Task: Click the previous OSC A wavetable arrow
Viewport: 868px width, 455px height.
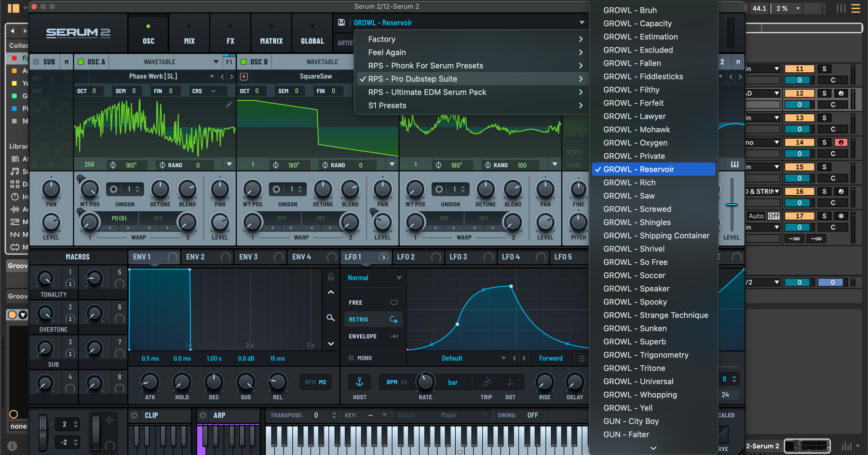Action: click(x=222, y=77)
